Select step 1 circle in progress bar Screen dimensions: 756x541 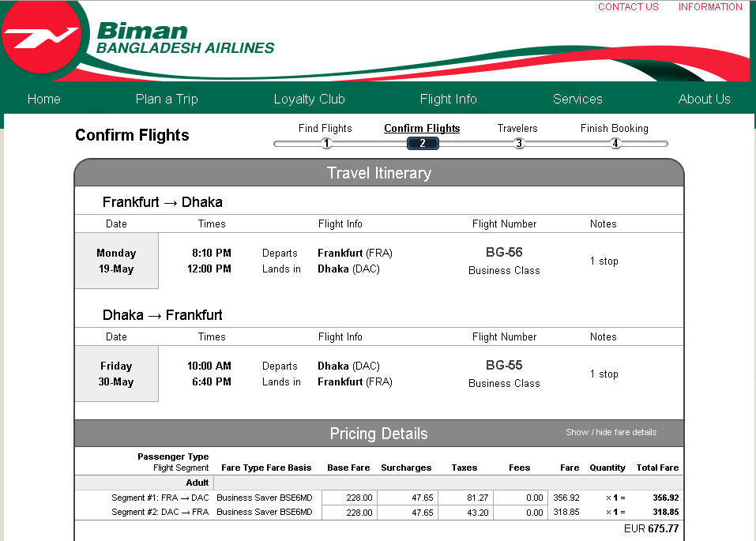tap(326, 143)
